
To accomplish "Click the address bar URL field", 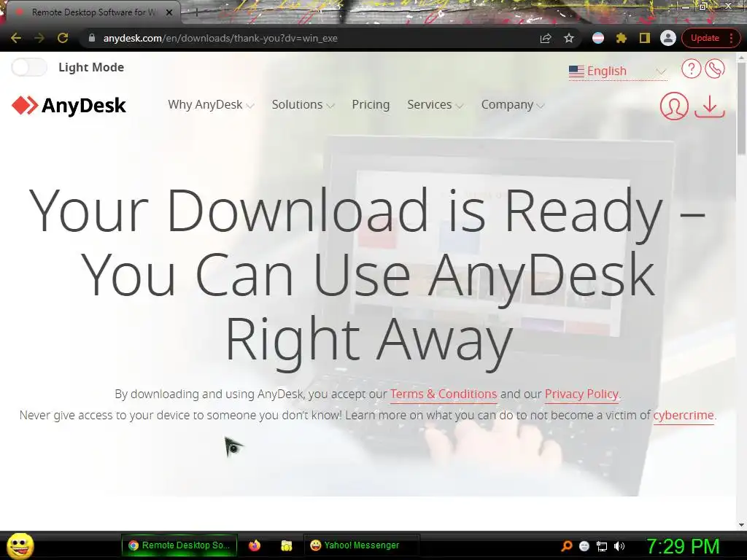I will (x=314, y=38).
